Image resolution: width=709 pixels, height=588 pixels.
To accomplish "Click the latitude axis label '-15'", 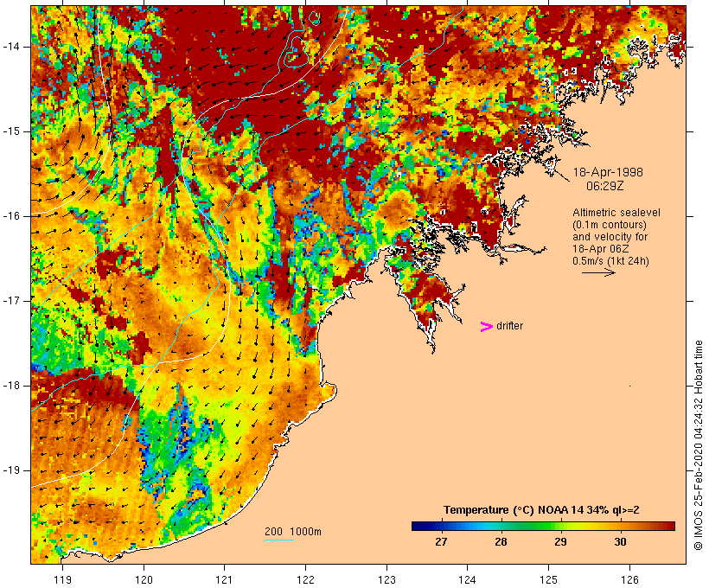I will pyautogui.click(x=11, y=131).
